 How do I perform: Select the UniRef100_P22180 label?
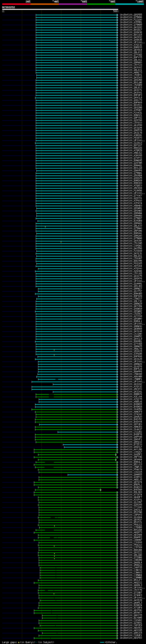coord(131,20)
